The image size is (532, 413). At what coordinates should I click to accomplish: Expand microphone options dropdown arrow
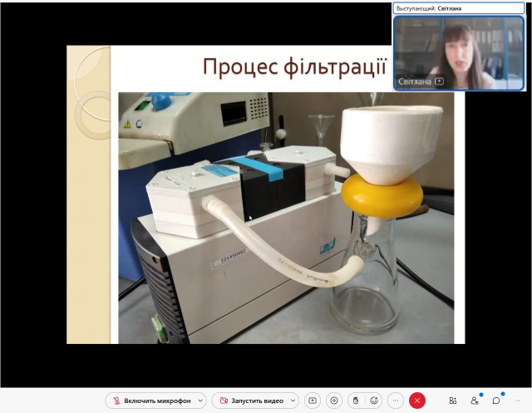click(x=198, y=401)
